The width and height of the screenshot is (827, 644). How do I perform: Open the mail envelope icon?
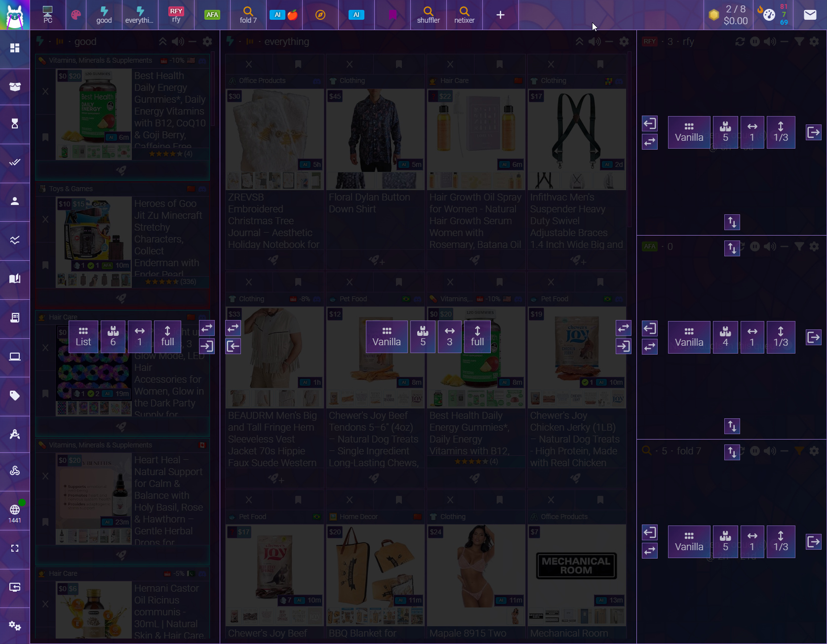810,15
